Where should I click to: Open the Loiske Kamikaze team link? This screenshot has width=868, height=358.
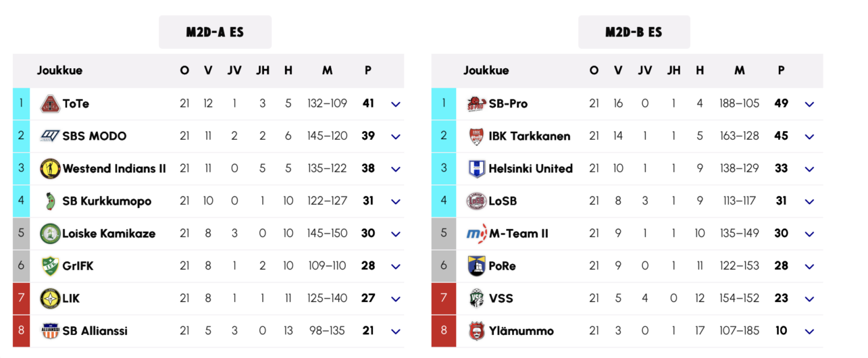[109, 234]
